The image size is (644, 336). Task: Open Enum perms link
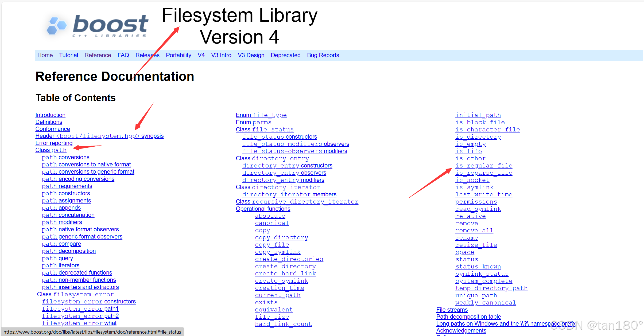coord(254,122)
